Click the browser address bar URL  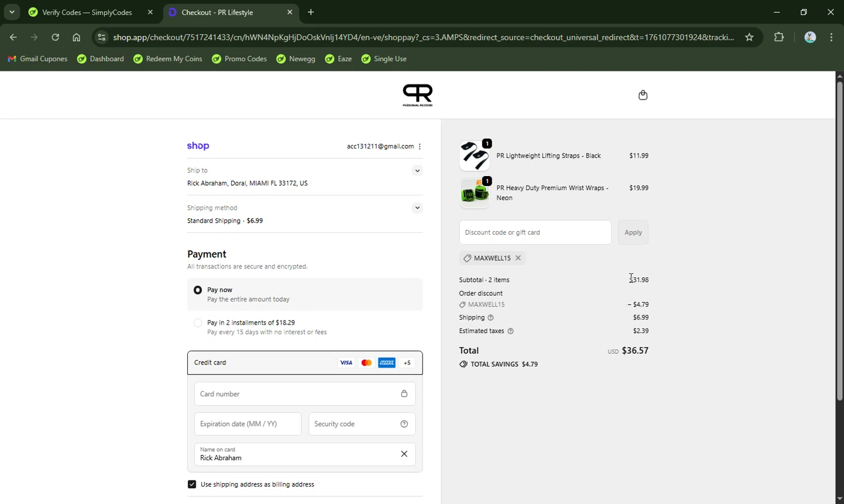pos(423,37)
